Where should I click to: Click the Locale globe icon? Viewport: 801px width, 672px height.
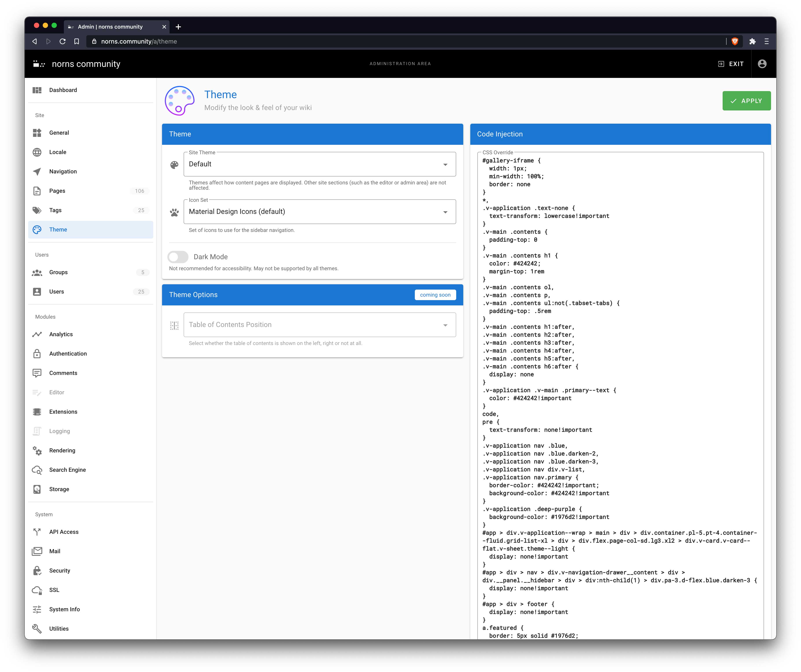[x=37, y=152]
